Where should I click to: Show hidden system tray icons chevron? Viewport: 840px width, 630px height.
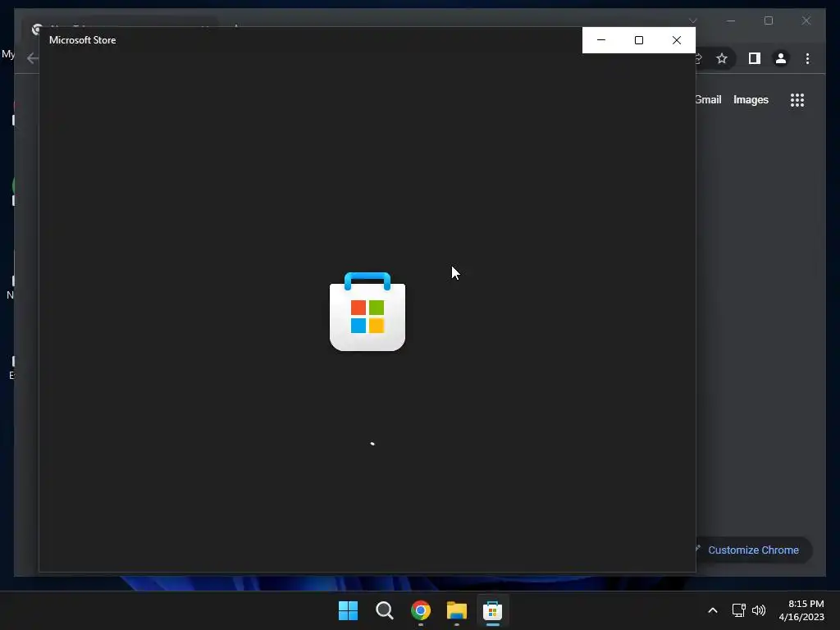[x=713, y=610]
